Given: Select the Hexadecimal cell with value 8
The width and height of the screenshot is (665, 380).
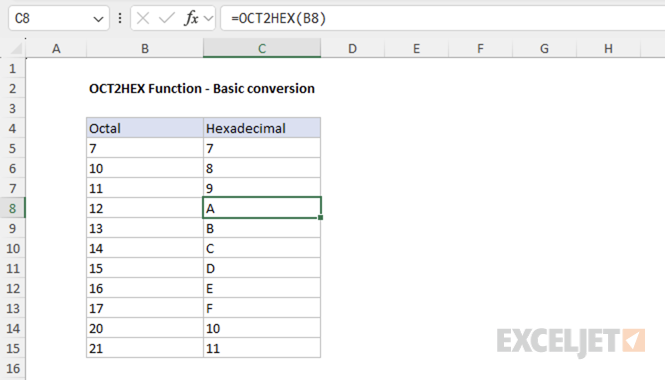Looking at the screenshot, I should 262,168.
